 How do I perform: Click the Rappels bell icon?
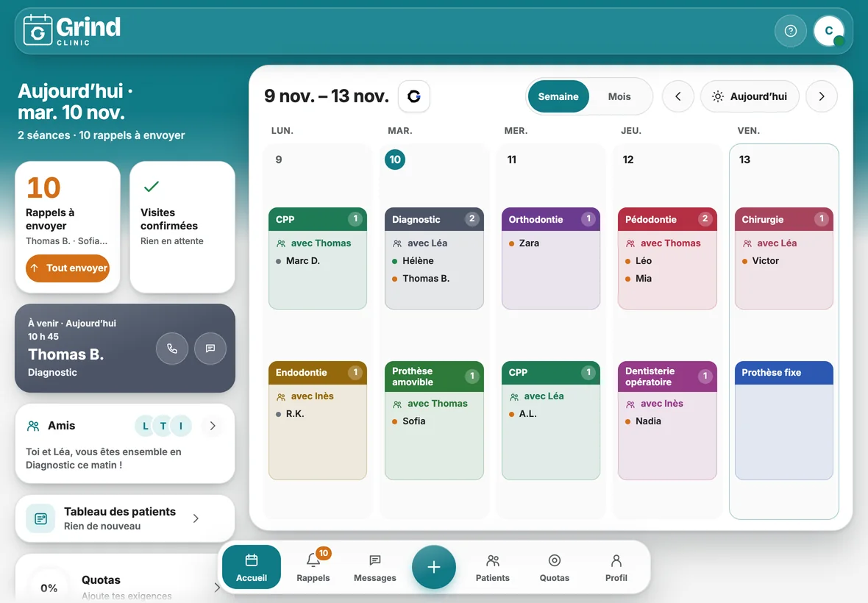point(313,560)
